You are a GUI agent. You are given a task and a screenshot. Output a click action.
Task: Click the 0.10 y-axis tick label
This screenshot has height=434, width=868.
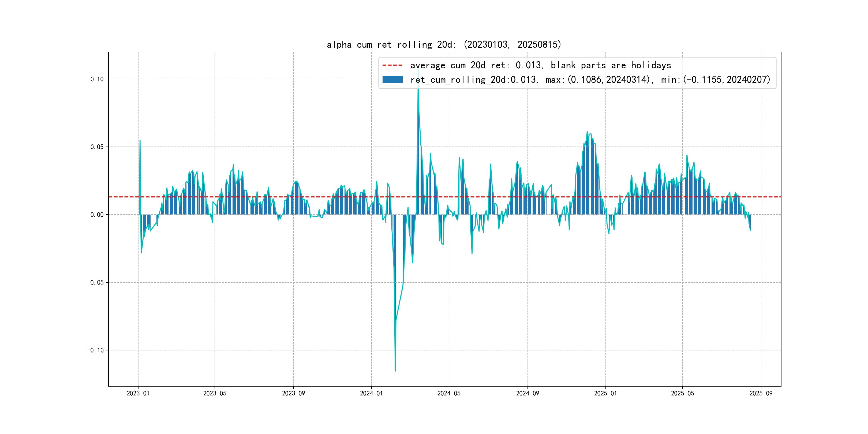point(97,79)
